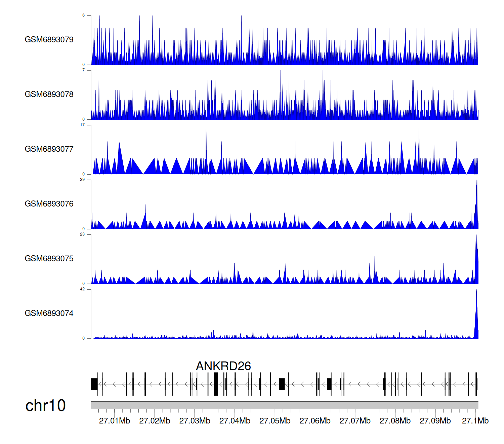Select the GSM6893074 track name
Screen dimensions: 504x444
click(x=49, y=313)
